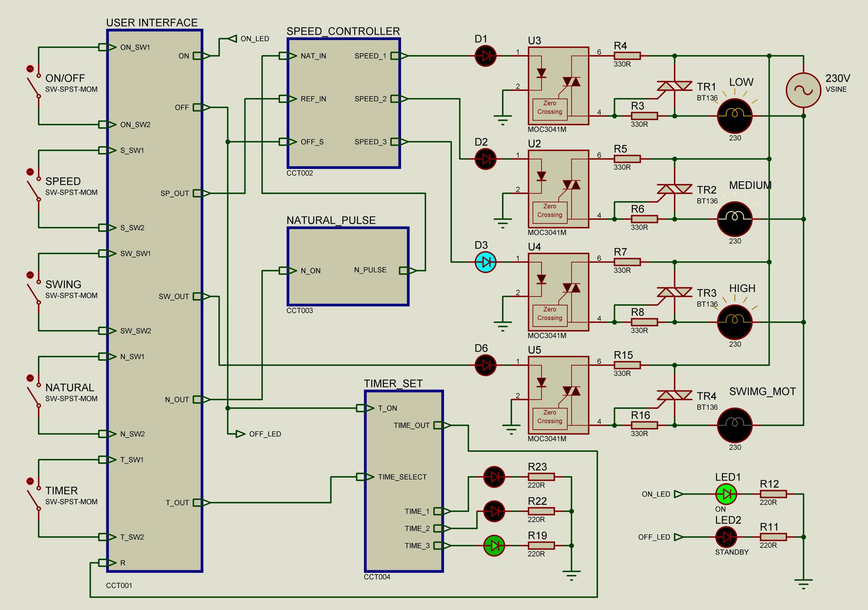Click the NAT_IN pin label
The height and width of the screenshot is (610, 868).
pos(314,56)
